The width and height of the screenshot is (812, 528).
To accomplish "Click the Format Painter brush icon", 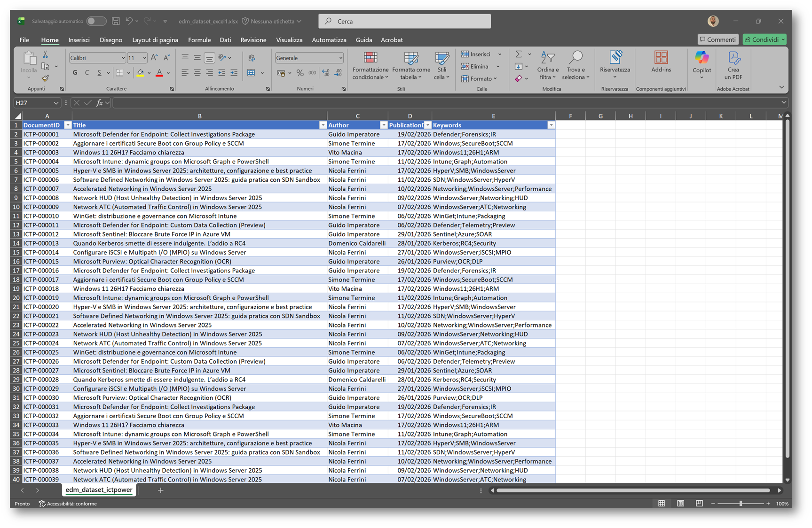I will pos(45,78).
